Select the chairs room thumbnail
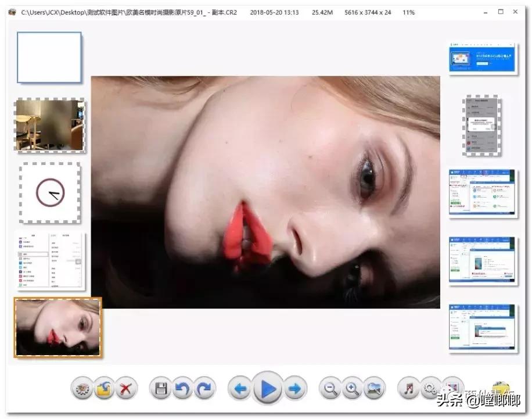The width and height of the screenshot is (532, 419). click(x=50, y=124)
